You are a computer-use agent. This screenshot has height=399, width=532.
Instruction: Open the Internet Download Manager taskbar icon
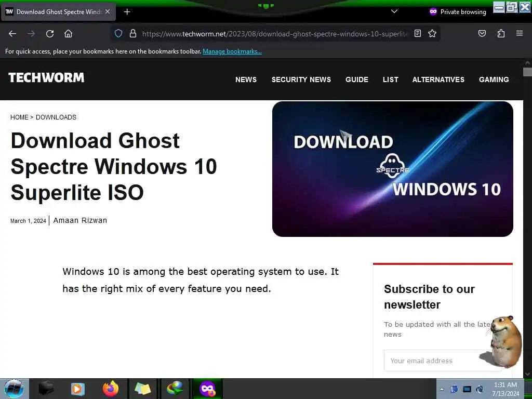[x=175, y=389]
